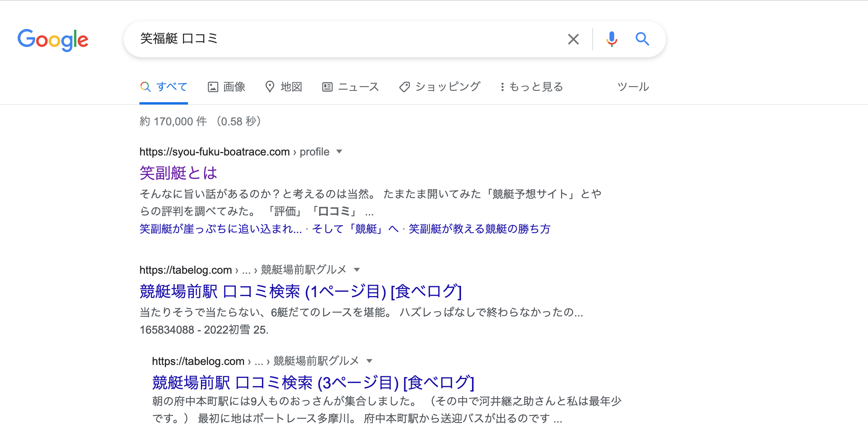Open sitelink そして「競艇」へ
The width and height of the screenshot is (868, 428).
pyautogui.click(x=355, y=229)
